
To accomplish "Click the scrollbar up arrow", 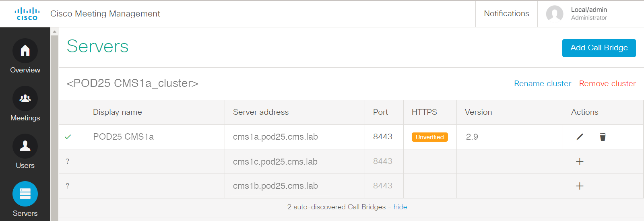I will point(54,31).
